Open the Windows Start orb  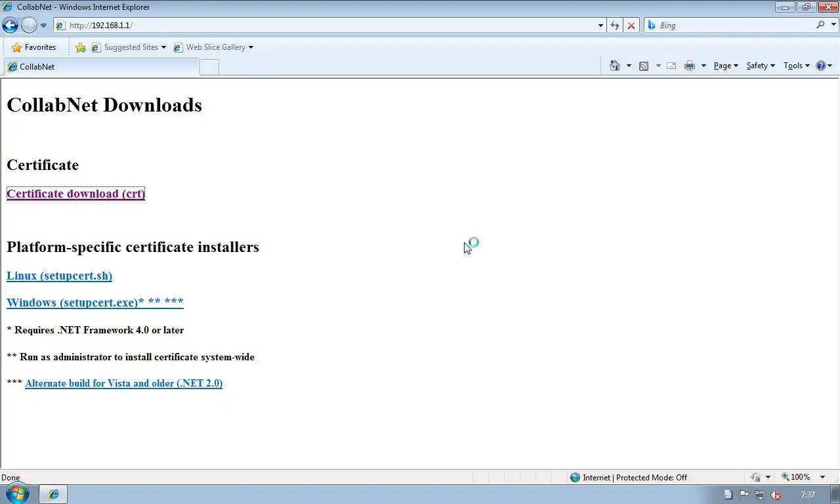(x=17, y=494)
